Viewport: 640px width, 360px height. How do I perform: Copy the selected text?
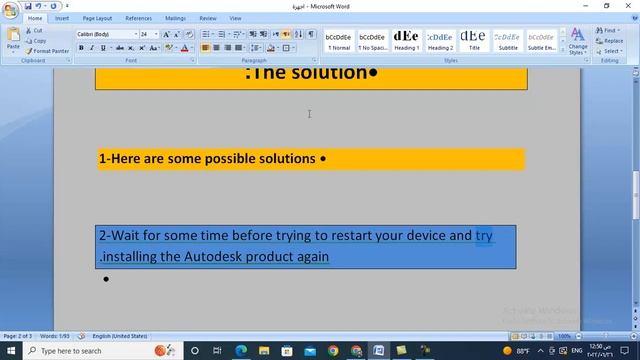point(36,41)
